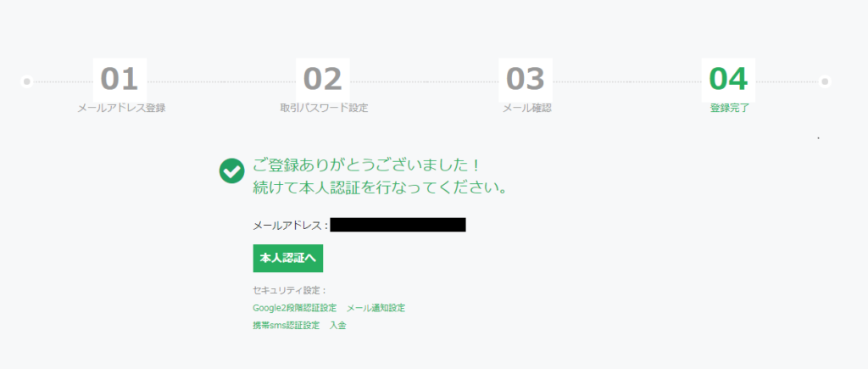Select step 02 number
The image size is (868, 369).
[323, 79]
